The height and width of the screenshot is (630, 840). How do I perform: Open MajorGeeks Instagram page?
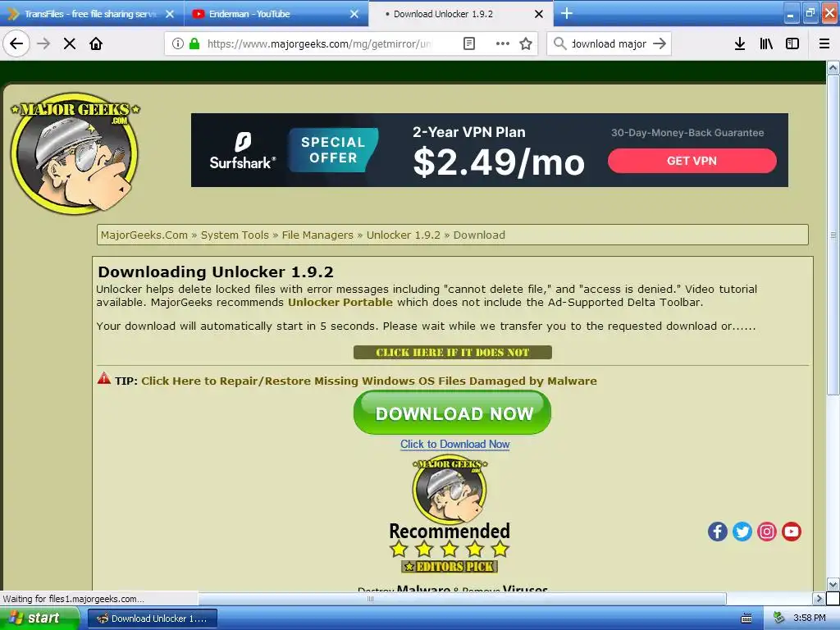point(767,532)
